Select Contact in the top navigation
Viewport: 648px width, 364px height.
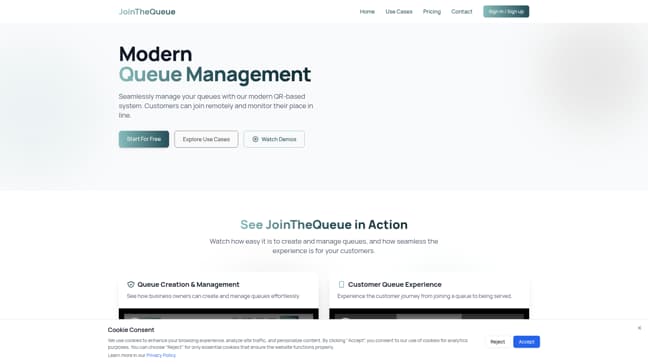click(462, 12)
